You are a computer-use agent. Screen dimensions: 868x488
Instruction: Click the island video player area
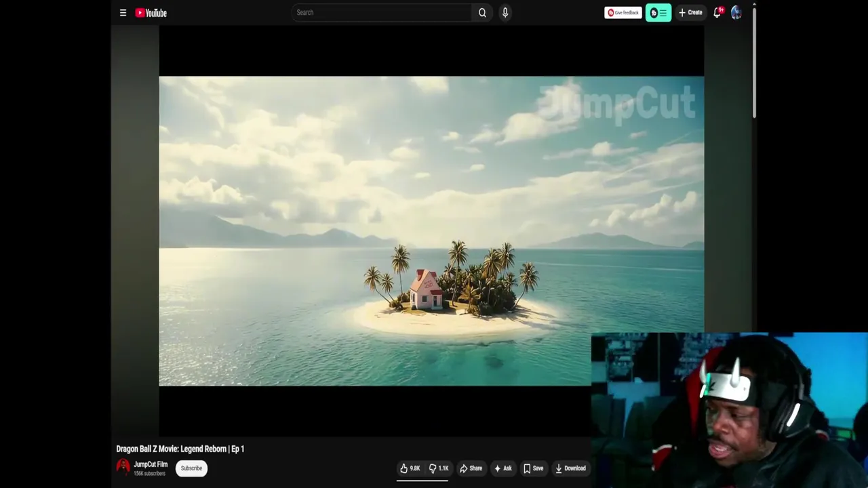pyautogui.click(x=431, y=230)
